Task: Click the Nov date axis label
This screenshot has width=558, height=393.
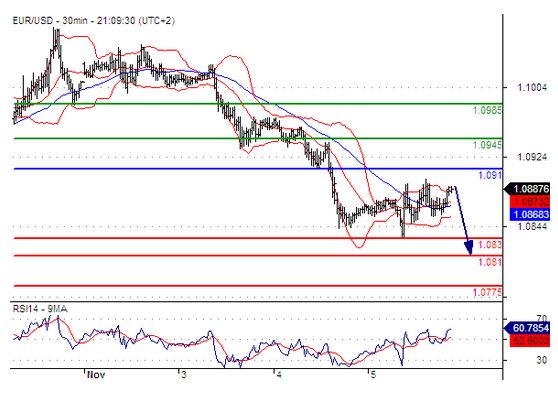Action: tap(96, 375)
